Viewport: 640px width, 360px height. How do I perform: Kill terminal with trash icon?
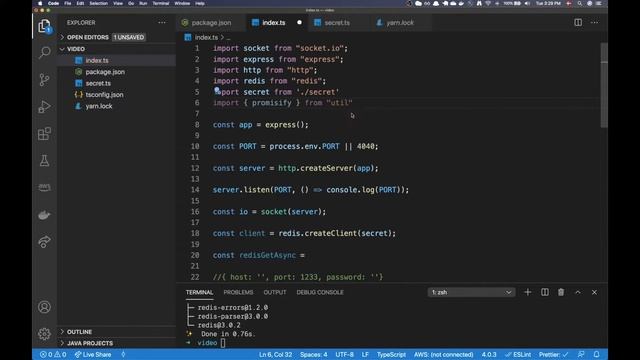(561, 292)
